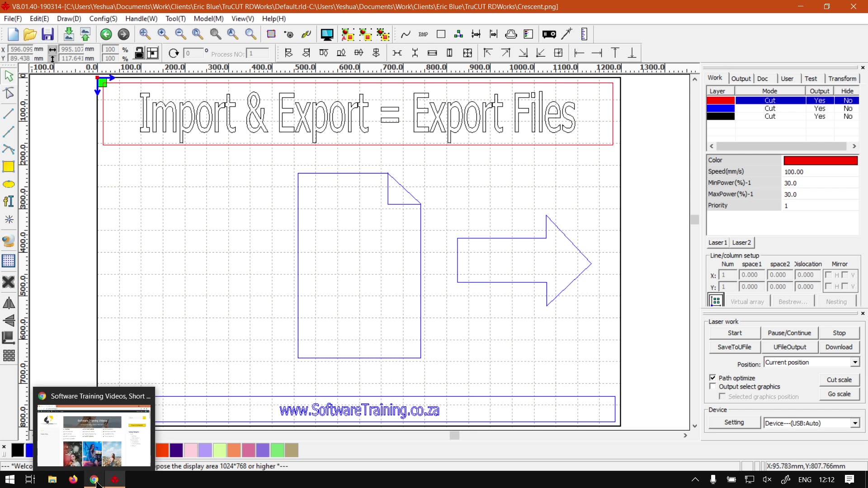Enable Output select graphics checkbox
This screenshot has width=868, height=488.
point(712,387)
